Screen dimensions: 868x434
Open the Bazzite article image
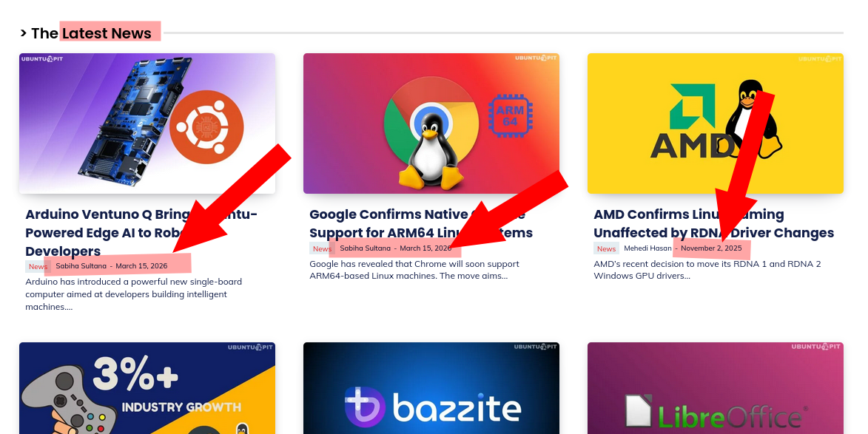click(x=431, y=388)
